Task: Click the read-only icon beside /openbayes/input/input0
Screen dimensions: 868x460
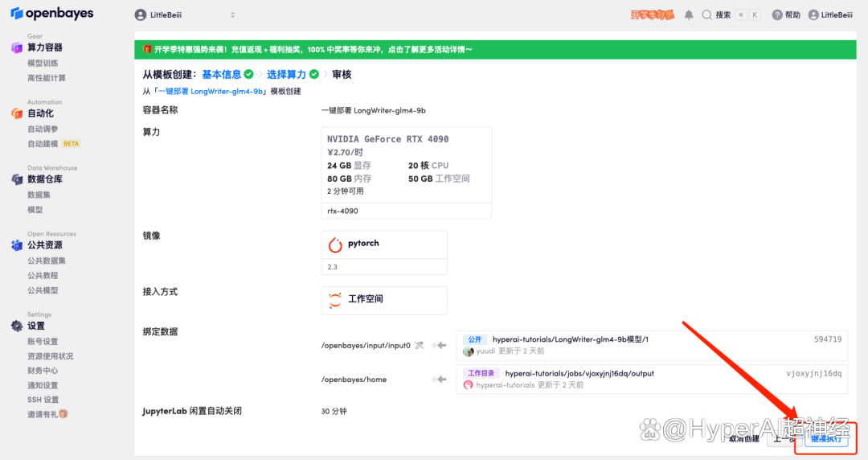Action: 420,345
